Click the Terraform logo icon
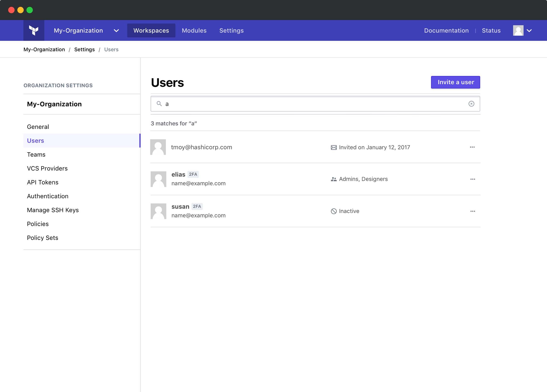547x392 pixels. 34,30
